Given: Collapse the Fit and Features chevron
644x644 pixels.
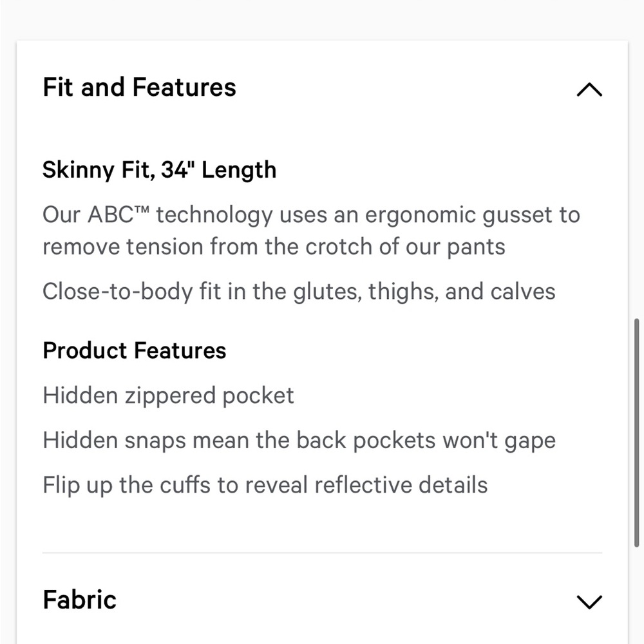Looking at the screenshot, I should coord(589,89).
